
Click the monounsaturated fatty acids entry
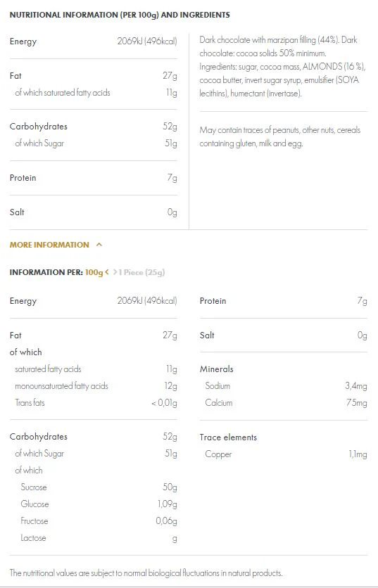point(61,386)
